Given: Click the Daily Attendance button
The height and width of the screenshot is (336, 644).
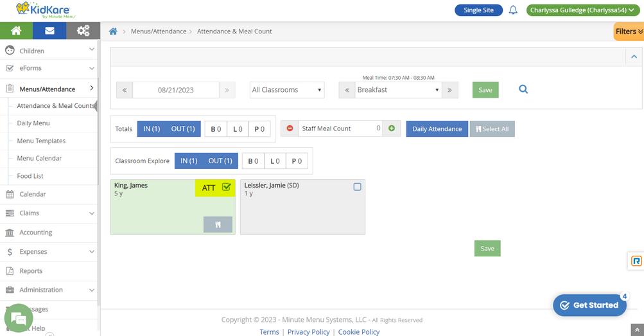Looking at the screenshot, I should point(437,129).
